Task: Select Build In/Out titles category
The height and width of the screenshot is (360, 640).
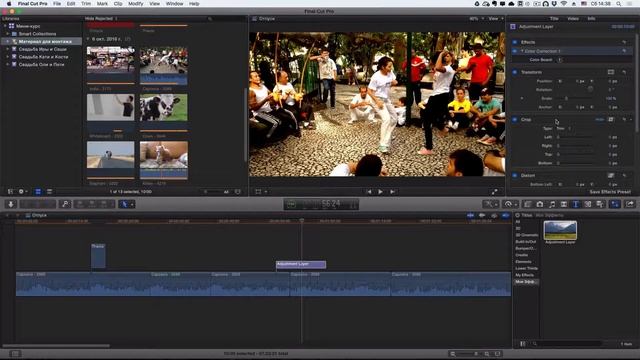Action: (x=526, y=242)
